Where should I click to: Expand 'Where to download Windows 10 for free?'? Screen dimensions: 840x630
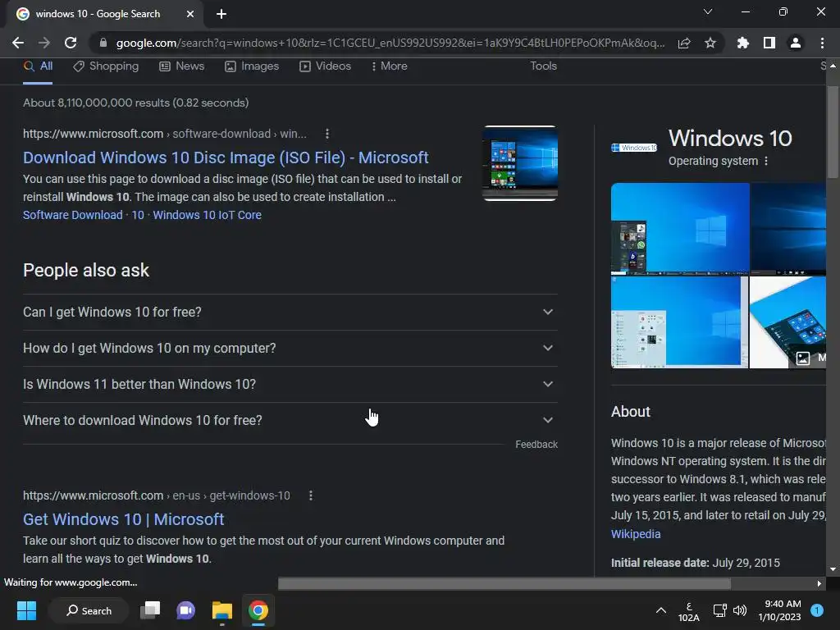click(290, 421)
